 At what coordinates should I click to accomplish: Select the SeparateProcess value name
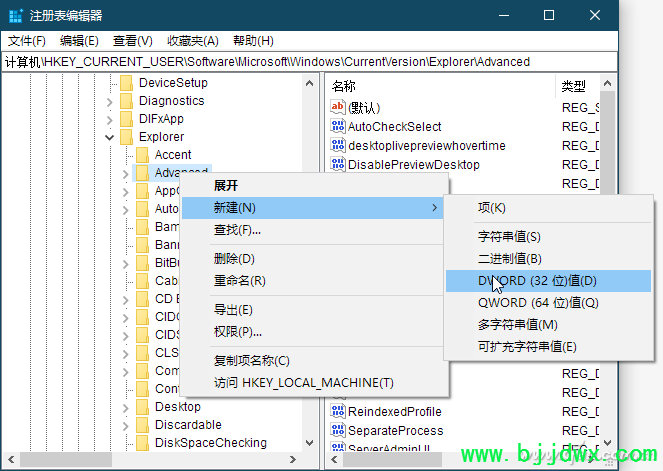[395, 430]
